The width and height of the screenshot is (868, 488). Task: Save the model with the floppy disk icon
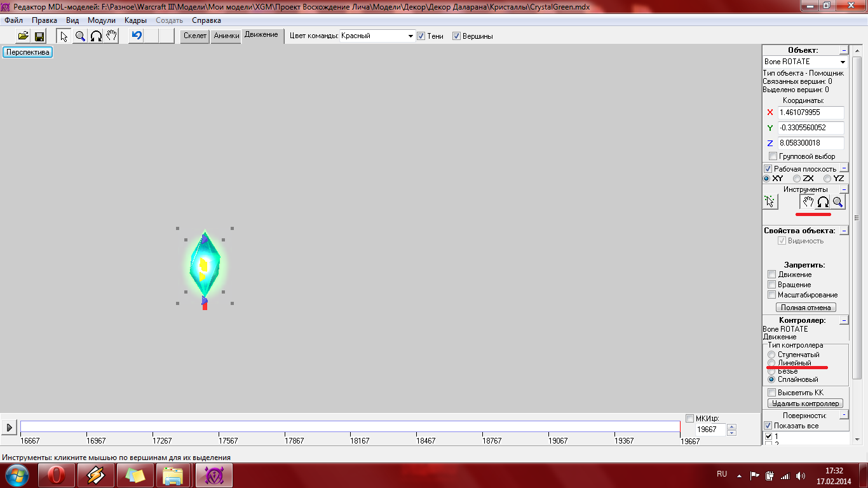click(39, 36)
